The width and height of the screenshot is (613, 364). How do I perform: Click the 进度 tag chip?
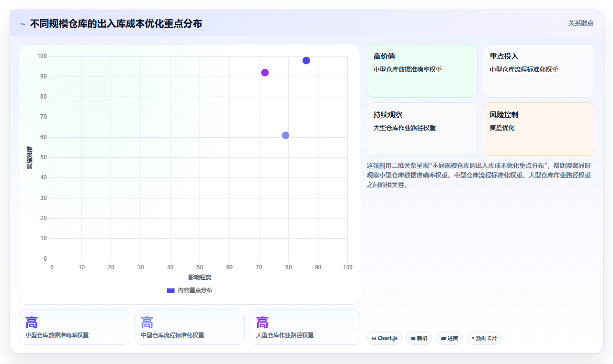tap(449, 338)
